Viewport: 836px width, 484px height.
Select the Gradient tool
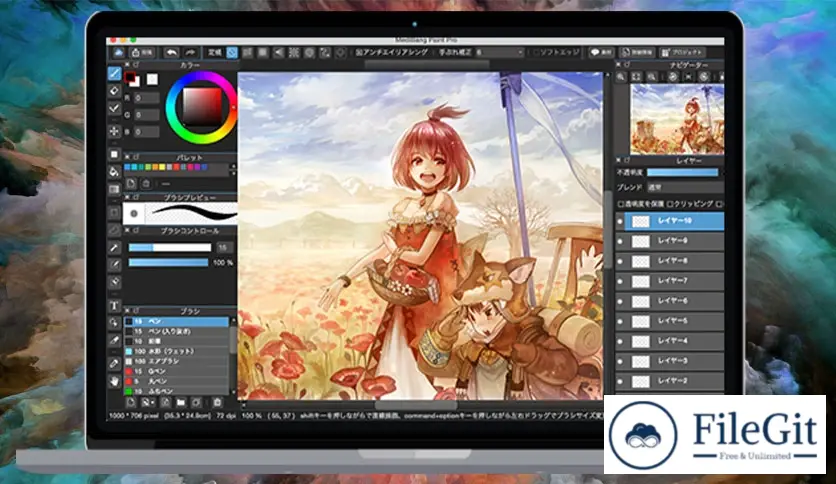(x=114, y=189)
